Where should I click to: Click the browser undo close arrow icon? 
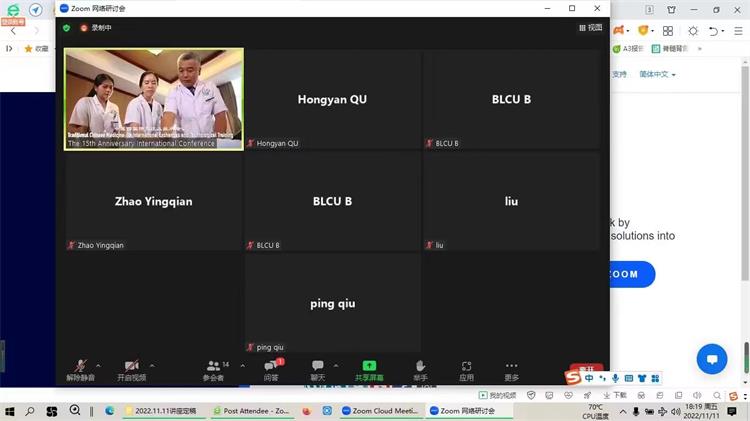point(713,31)
